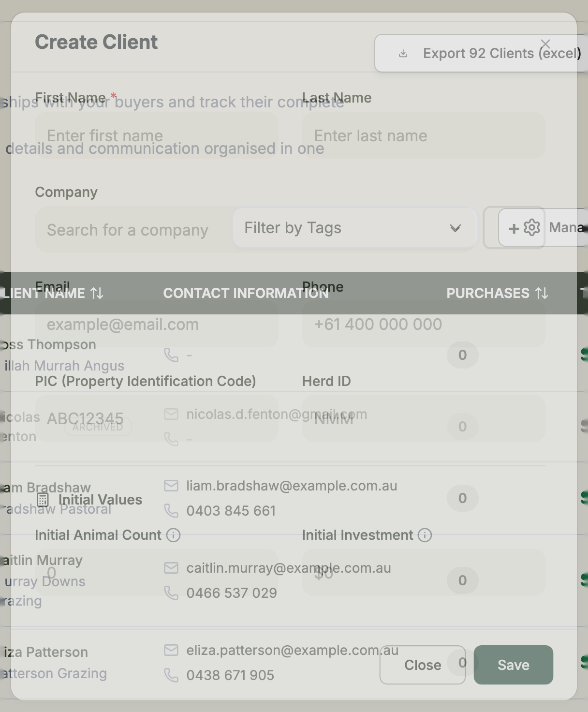Click caitlin.murray@example.com.au email text

pyautogui.click(x=289, y=568)
